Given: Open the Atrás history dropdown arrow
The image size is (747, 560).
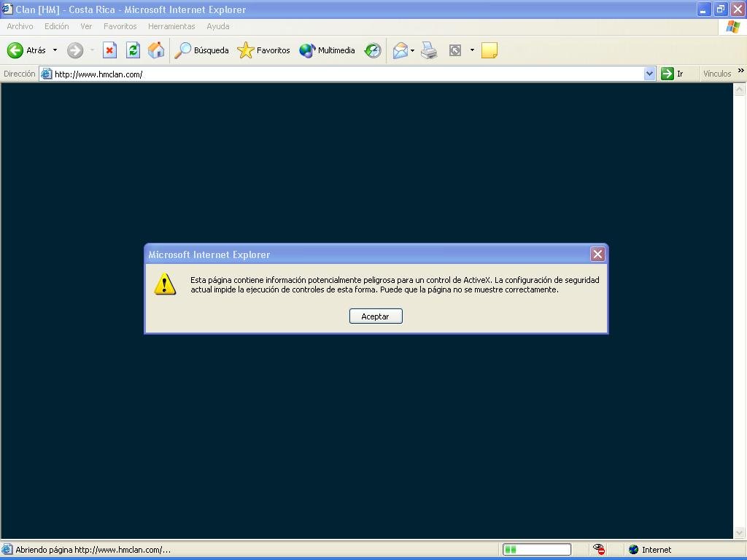Looking at the screenshot, I should (55, 50).
